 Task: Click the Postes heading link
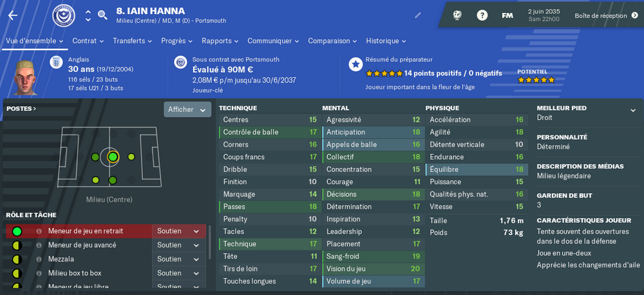click(21, 109)
